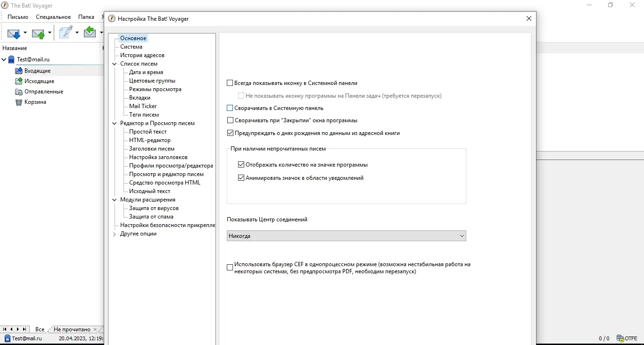Viewport: 644px width, 345px height.
Task: Switch to the Не прочитано tab
Action: coord(72,329)
